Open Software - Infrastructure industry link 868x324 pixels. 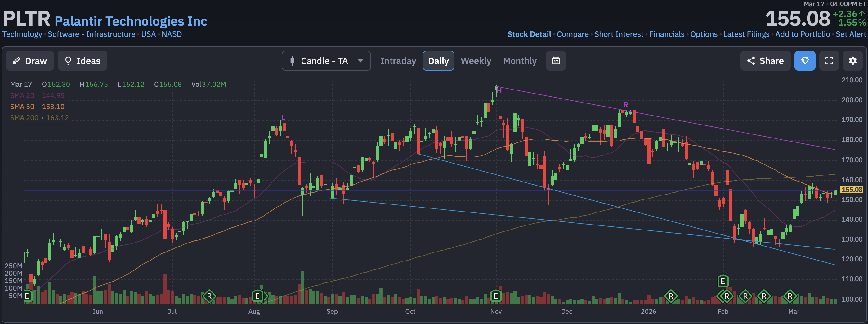click(91, 34)
